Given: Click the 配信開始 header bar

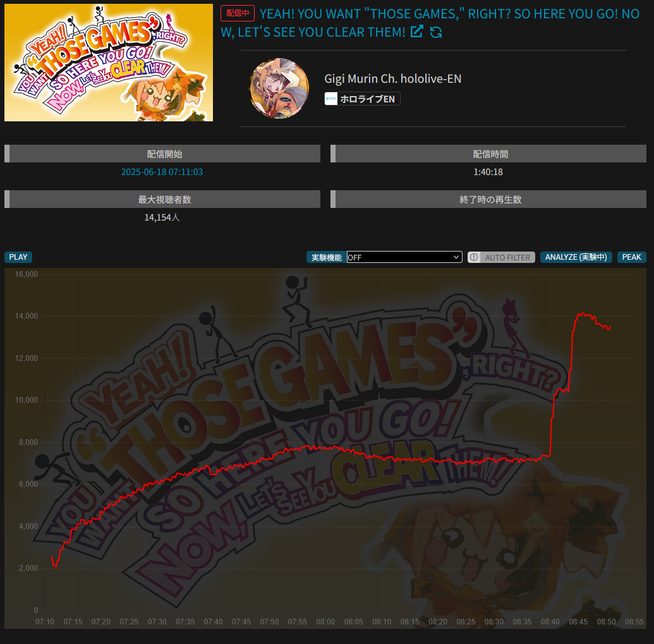Looking at the screenshot, I should [x=162, y=154].
